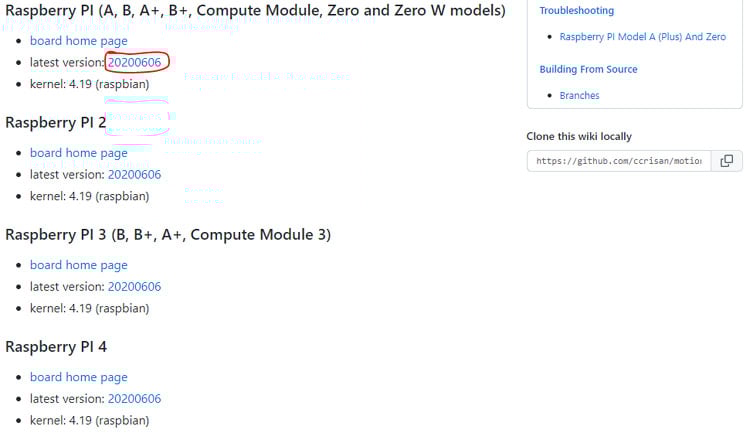Visit the Raspberry PI 4 board home page
The width and height of the screenshot is (750, 433).
coord(79,377)
